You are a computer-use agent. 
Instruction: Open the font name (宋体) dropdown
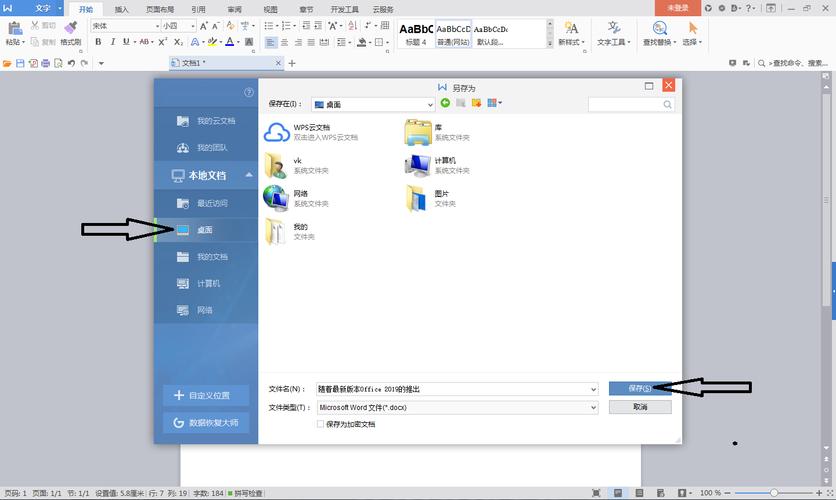tap(157, 26)
